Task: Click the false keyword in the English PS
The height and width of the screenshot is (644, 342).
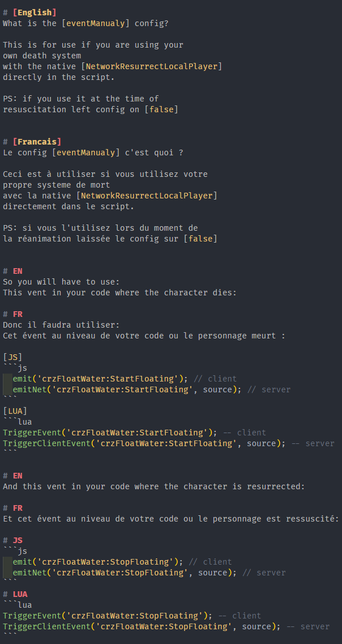Action: 161,109
